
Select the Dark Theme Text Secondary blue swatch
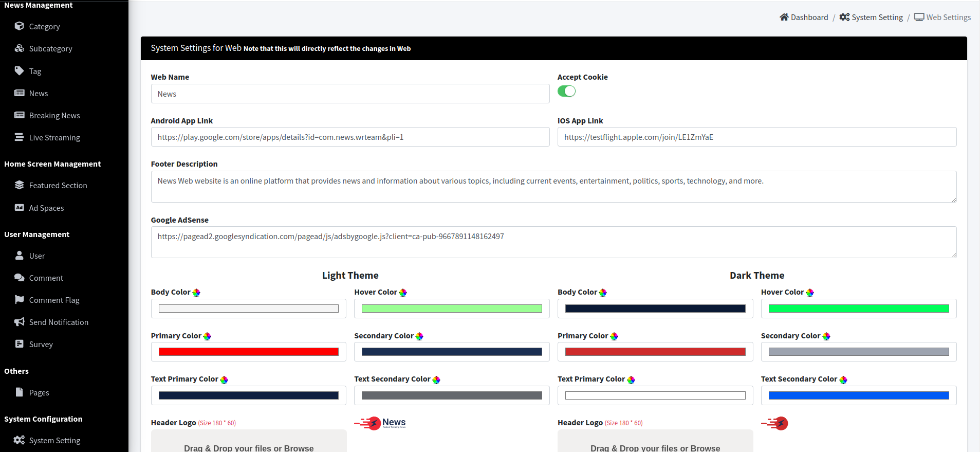pos(858,395)
